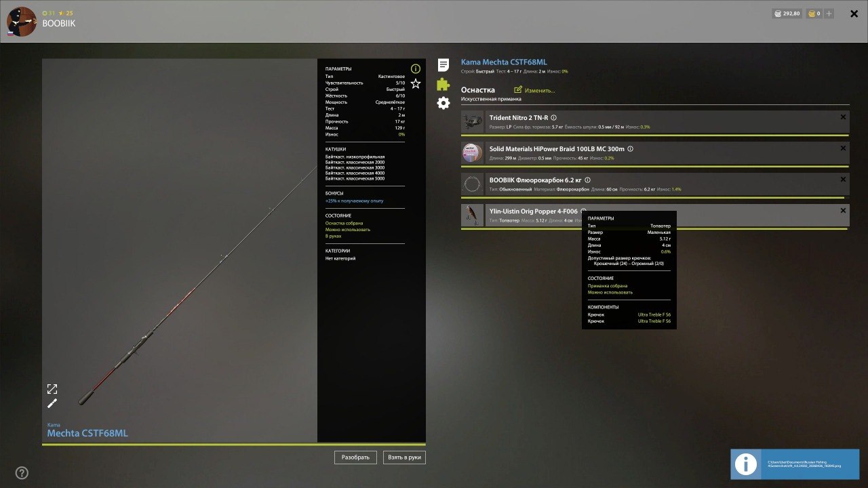Image resolution: width=868 pixels, height=488 pixels.
Task: Open the rod description document tab
Action: [443, 65]
